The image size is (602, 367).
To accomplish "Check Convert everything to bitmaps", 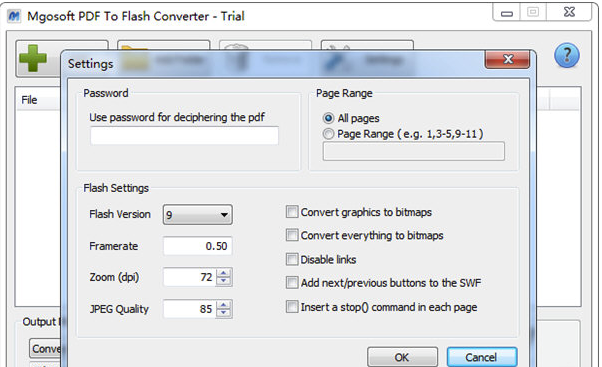I will tap(292, 235).
